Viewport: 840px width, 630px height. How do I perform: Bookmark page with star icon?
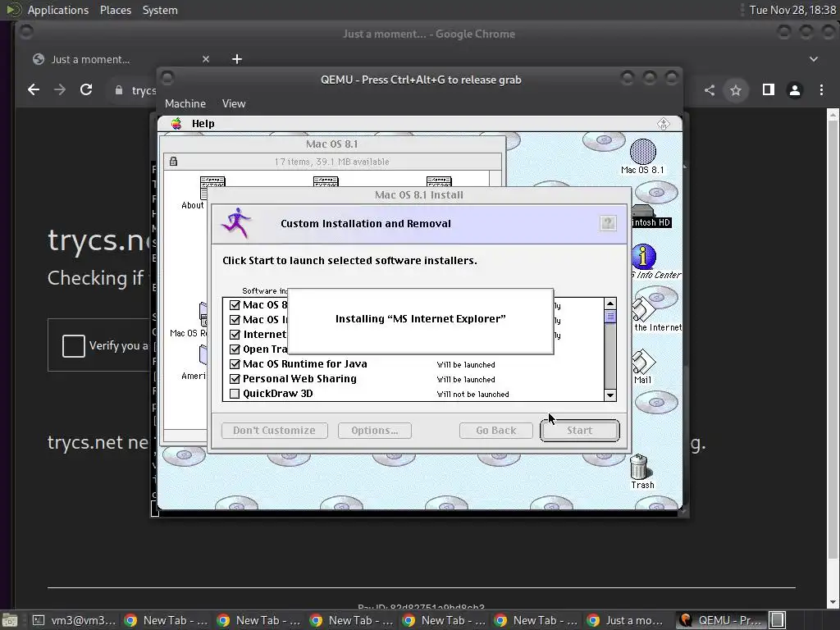(x=736, y=90)
